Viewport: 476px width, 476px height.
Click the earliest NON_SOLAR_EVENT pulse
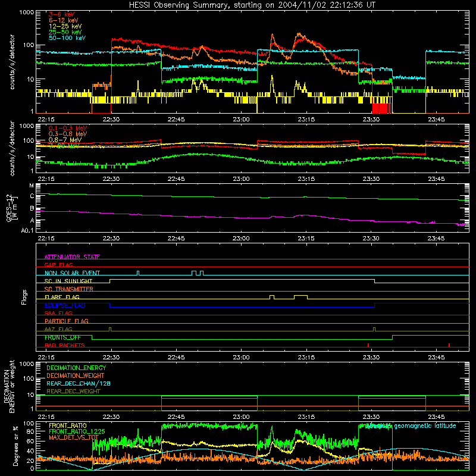click(138, 273)
